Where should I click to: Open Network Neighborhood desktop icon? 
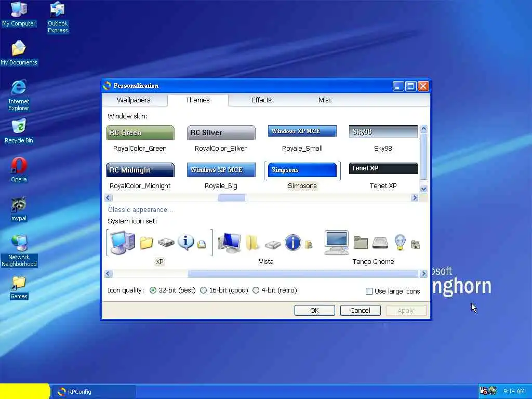(x=19, y=251)
